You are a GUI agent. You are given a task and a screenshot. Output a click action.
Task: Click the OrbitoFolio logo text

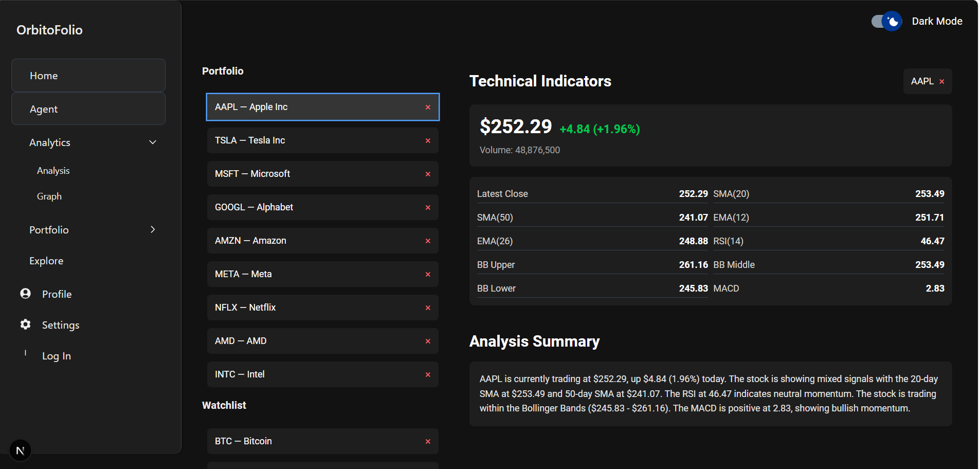(49, 30)
